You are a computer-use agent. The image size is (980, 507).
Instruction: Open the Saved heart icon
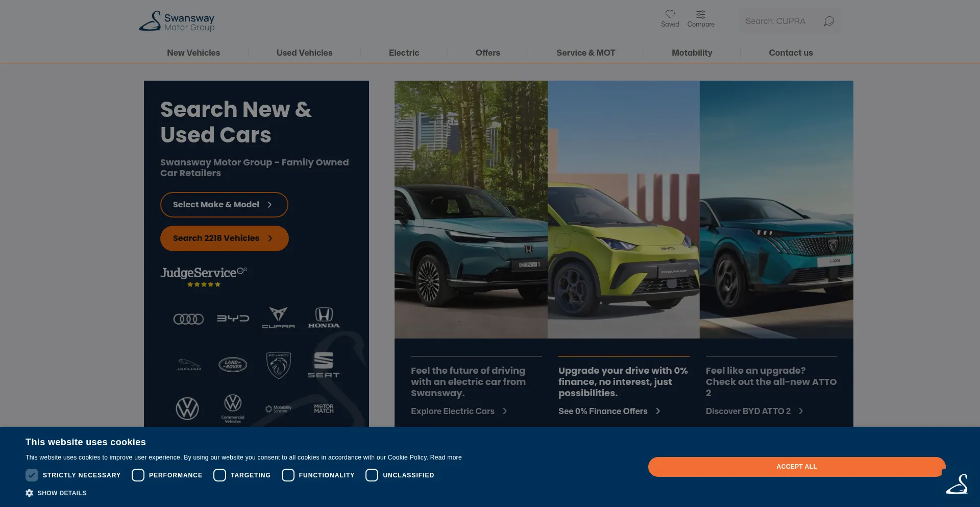click(x=670, y=14)
